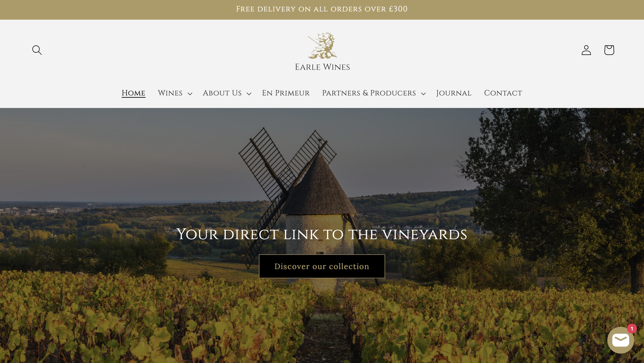Open the search magnifier icon
This screenshot has height=363, width=644.
[x=37, y=50]
